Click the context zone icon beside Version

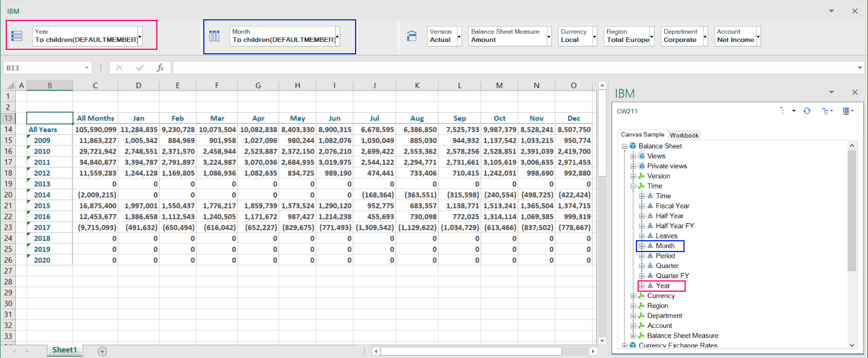coord(412,36)
